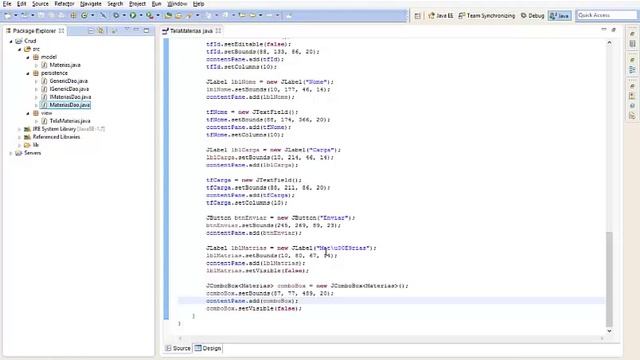Screen dimensions: 640x360
Task: Switch to Debug perspective
Action: (532, 16)
